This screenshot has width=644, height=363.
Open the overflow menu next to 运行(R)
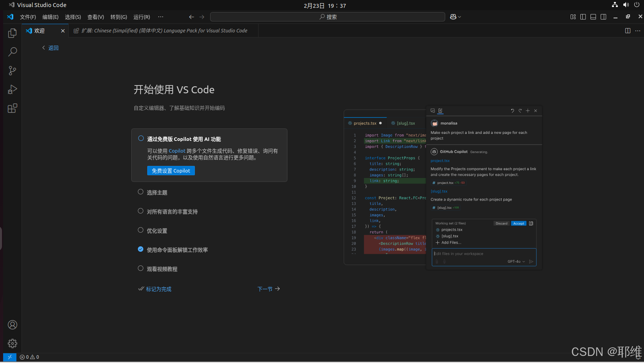pos(161,17)
